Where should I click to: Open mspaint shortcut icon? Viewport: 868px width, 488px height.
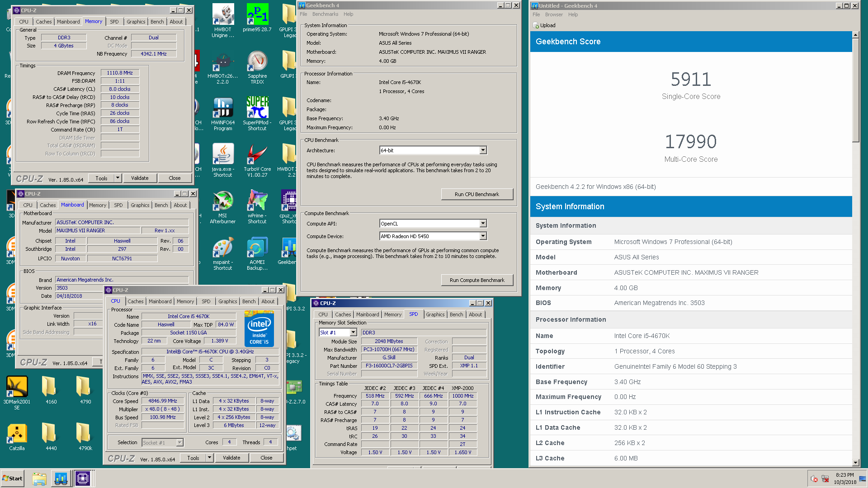tap(223, 254)
